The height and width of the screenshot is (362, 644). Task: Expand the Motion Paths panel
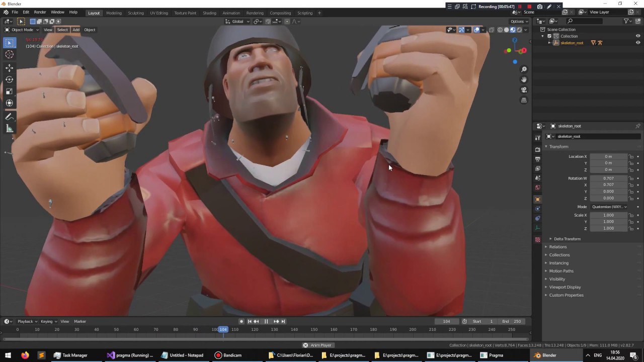561,271
